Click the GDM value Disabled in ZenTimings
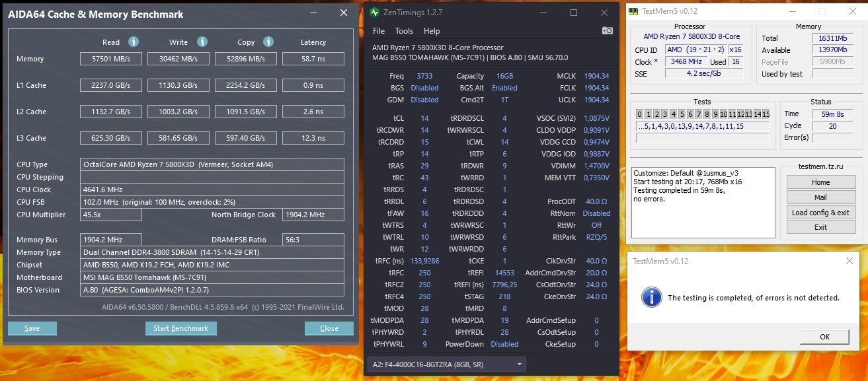This screenshot has width=868, height=381. click(x=424, y=100)
